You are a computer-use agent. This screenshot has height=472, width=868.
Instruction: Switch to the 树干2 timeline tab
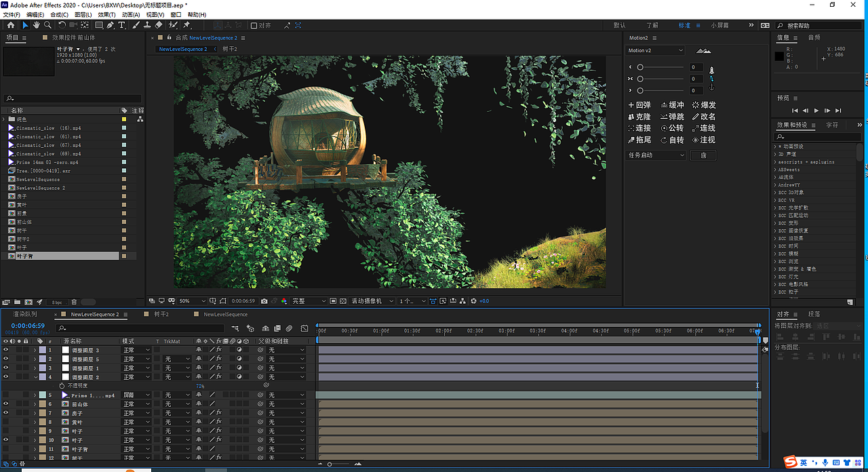[x=161, y=315]
